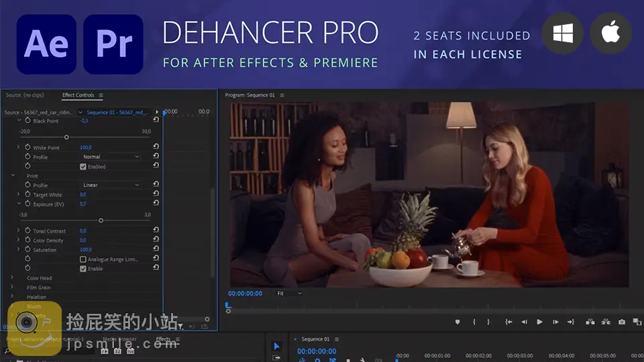
Task: Click the White Point value 100,0
Action: 86,147
